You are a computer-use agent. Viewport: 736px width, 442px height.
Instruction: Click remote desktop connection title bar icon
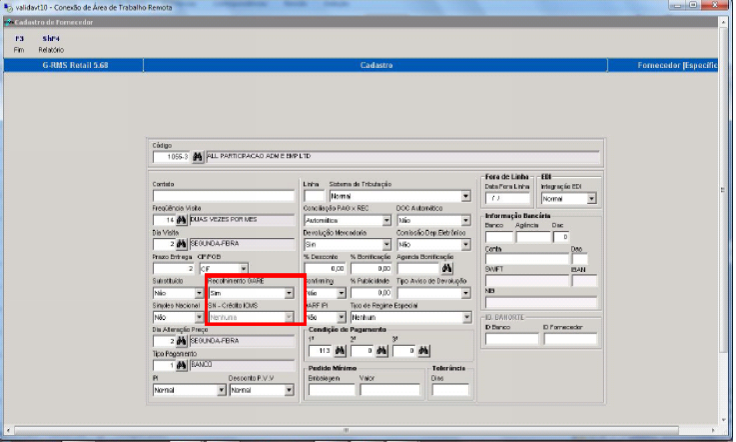(x=8, y=8)
